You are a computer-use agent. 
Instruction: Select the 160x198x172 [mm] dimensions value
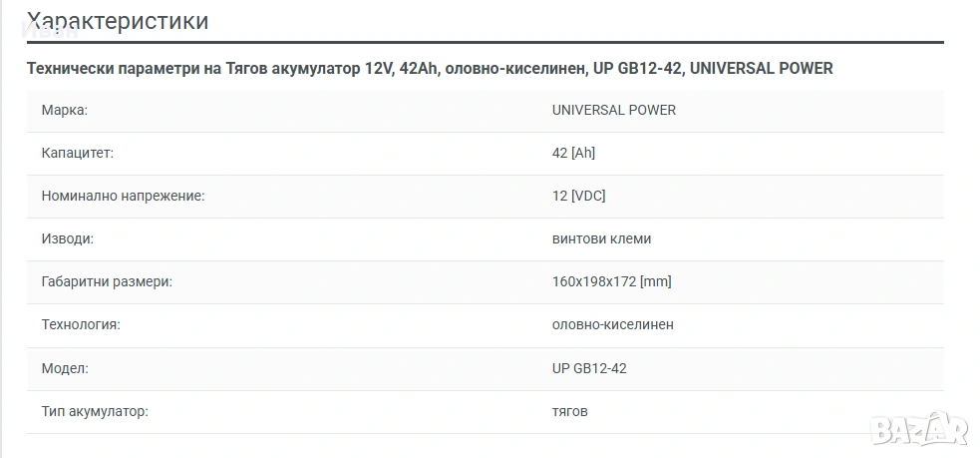[x=611, y=281]
